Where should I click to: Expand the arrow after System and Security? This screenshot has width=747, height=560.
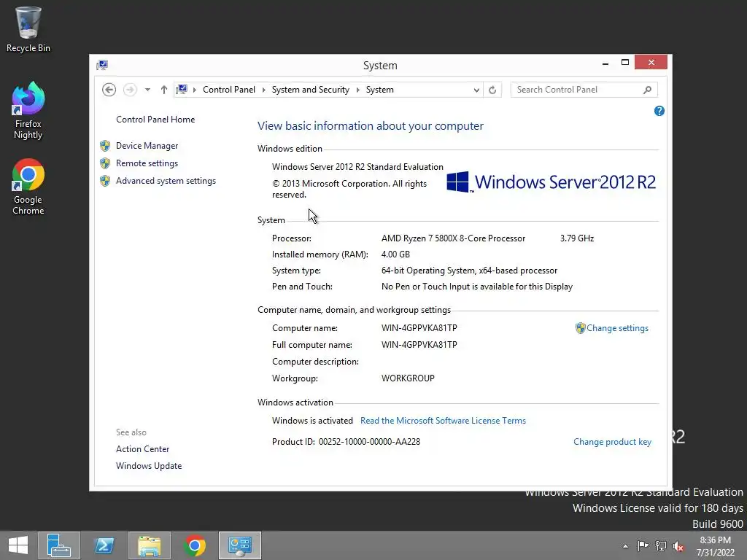pos(357,90)
